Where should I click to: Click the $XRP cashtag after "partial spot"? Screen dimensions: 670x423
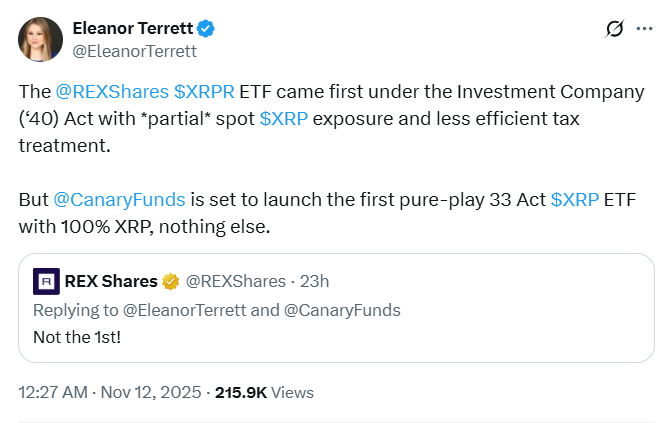pos(282,119)
